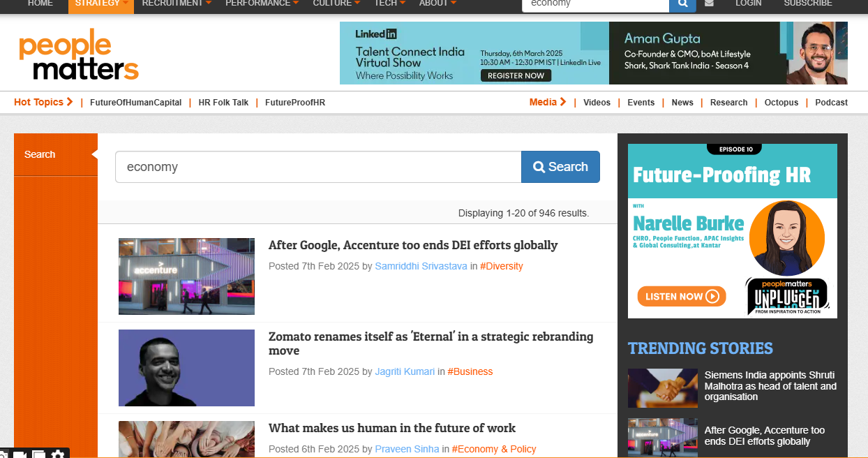Click the People Matters logo

[x=79, y=54]
